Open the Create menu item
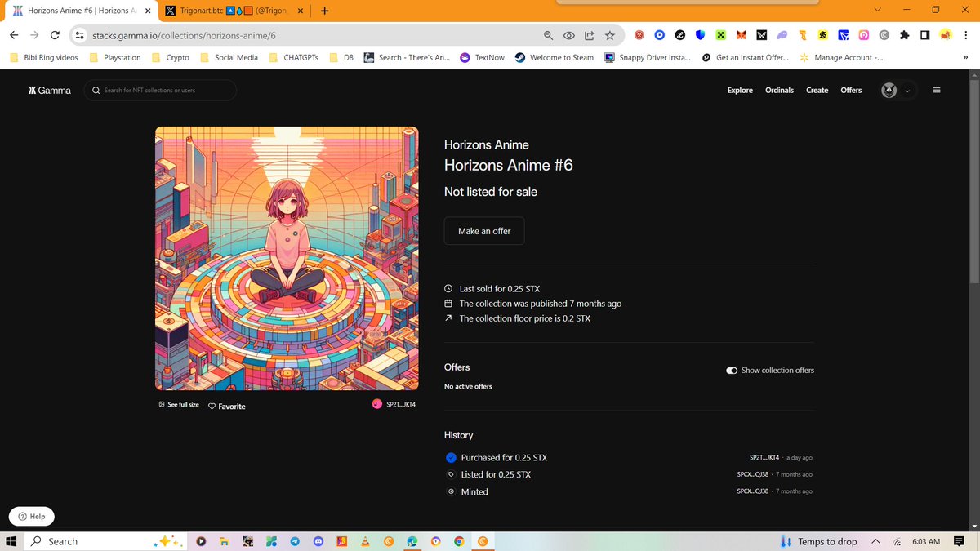980x551 pixels. coord(817,90)
